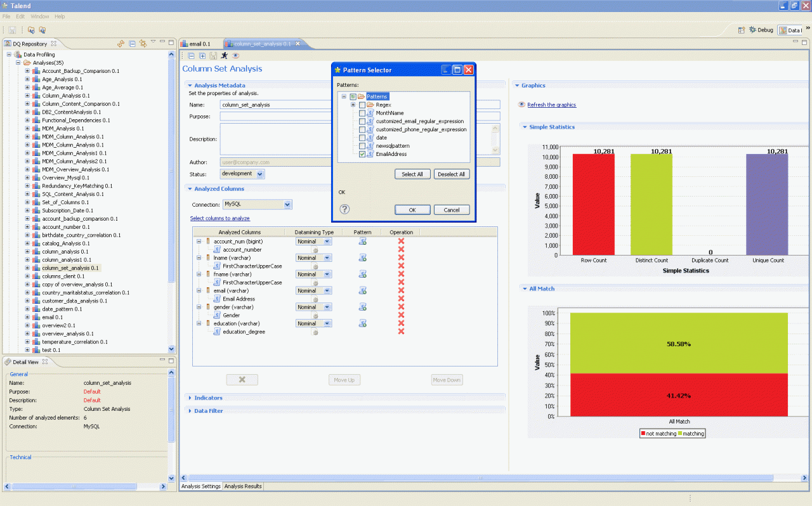Tick the customized_email_regular_expression checkbox
Image resolution: width=812 pixels, height=506 pixels.
tap(362, 121)
